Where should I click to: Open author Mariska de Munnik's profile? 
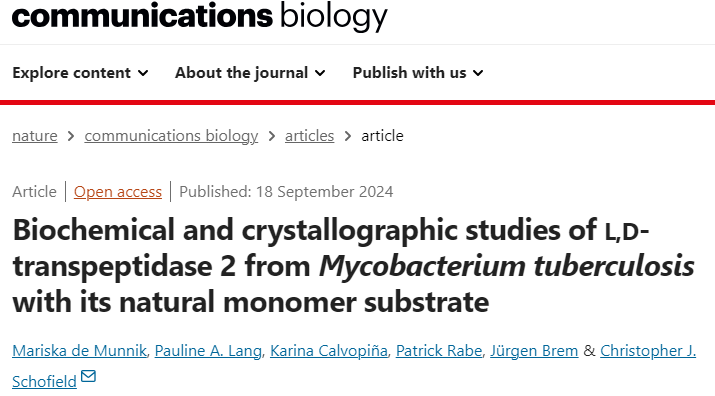[x=79, y=350]
